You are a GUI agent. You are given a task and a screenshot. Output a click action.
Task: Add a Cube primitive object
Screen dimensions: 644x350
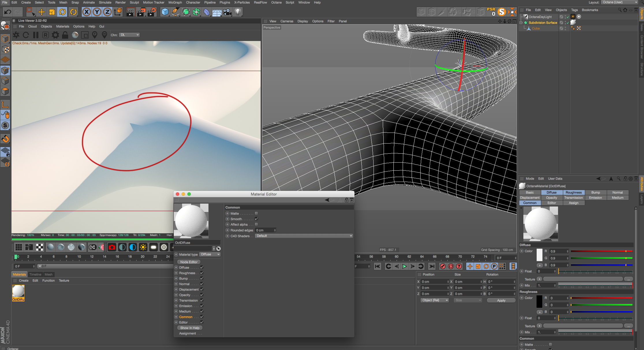coord(165,12)
